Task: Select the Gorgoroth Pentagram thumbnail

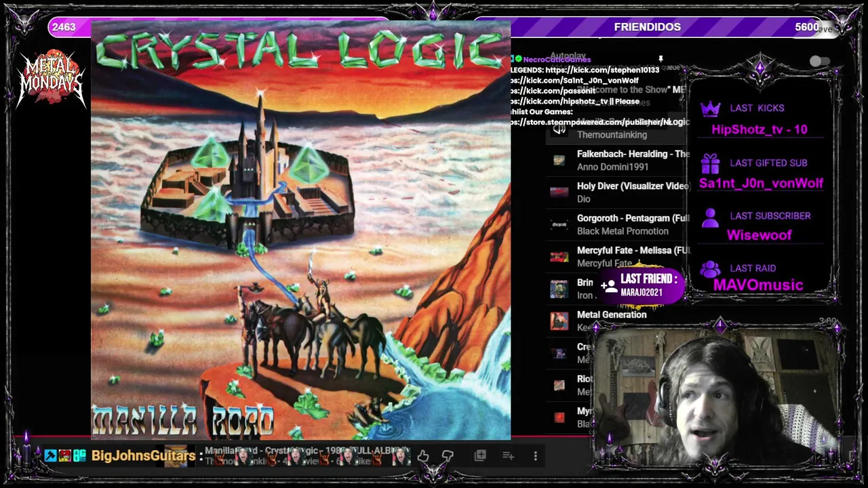Action: [x=559, y=224]
